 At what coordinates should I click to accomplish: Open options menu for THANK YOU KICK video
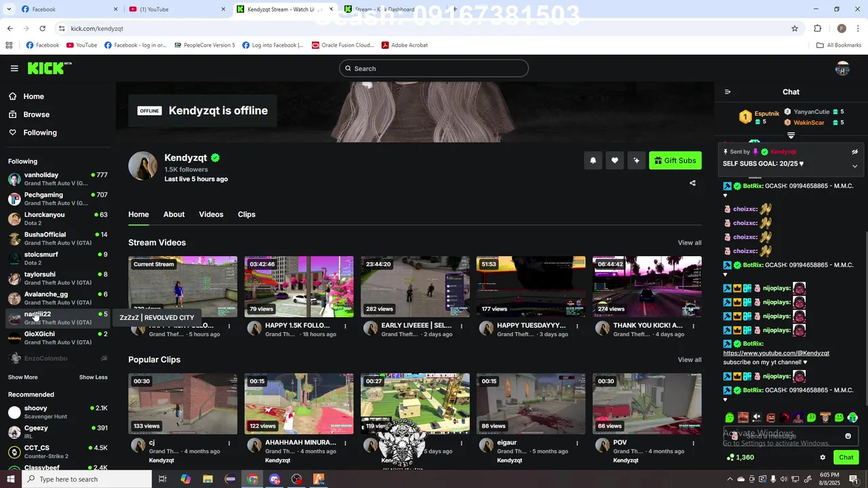point(693,326)
